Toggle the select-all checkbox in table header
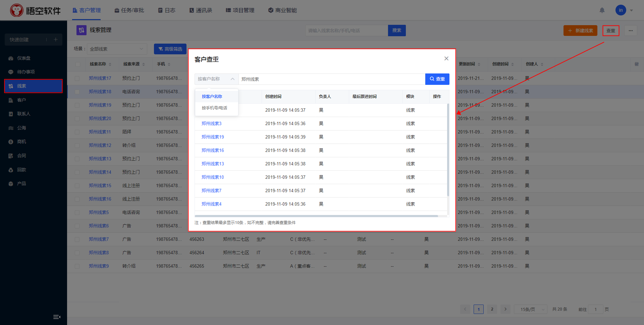 point(78,64)
